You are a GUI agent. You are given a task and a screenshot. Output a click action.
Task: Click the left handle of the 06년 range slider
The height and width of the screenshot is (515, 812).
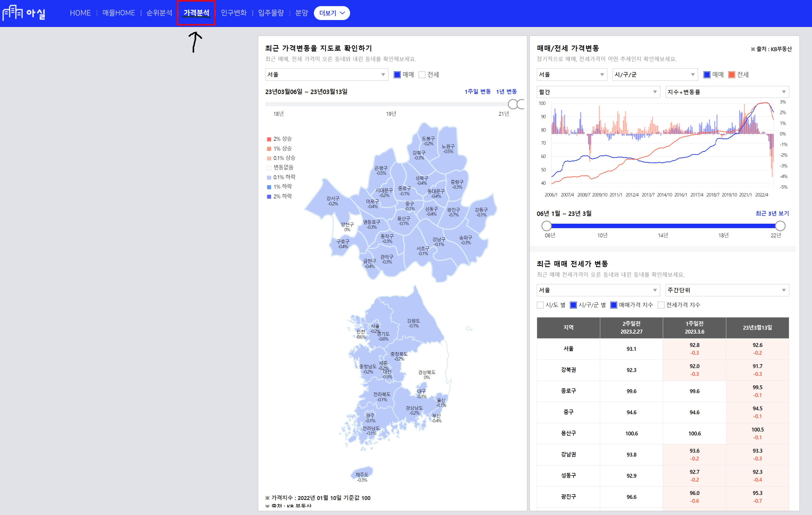546,226
